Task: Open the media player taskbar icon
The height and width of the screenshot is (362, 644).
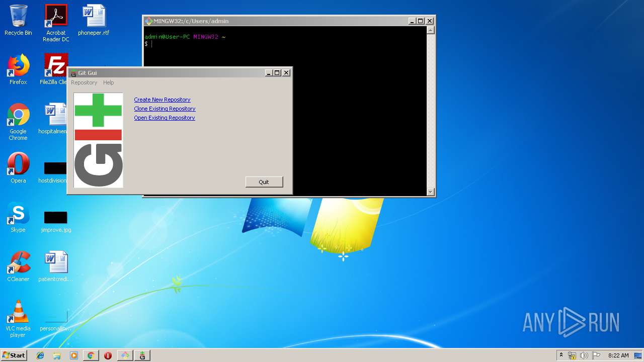Action: click(74, 355)
